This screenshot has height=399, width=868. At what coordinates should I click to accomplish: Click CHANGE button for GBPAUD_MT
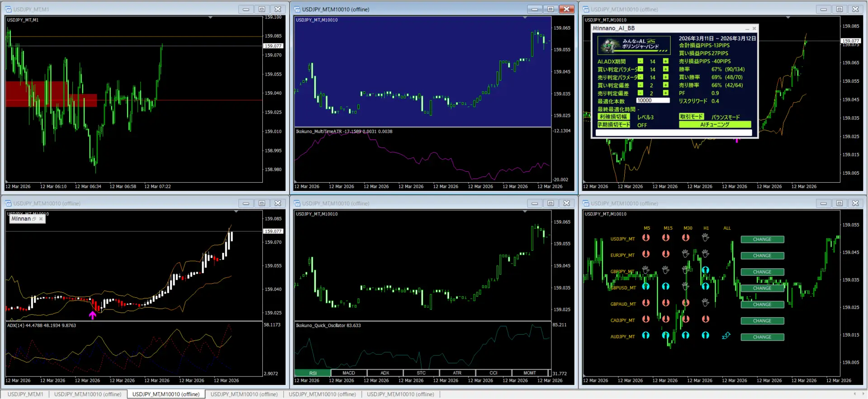(x=762, y=304)
